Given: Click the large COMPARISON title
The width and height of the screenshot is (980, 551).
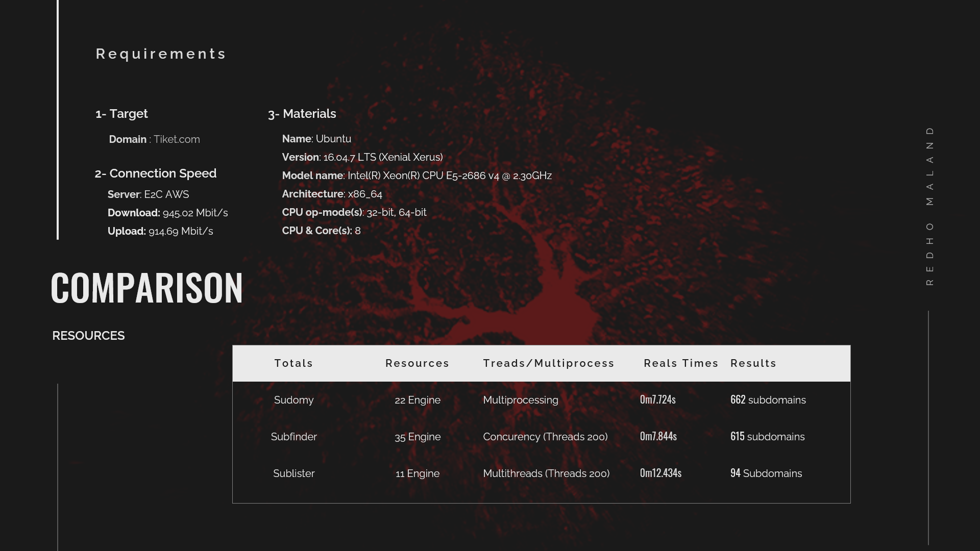Looking at the screenshot, I should tap(147, 288).
